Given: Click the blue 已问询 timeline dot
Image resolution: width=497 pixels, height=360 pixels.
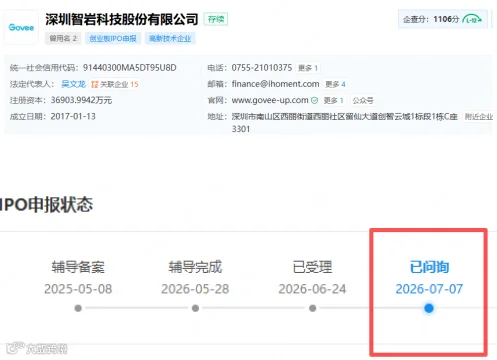Looking at the screenshot, I should pyautogui.click(x=429, y=308).
